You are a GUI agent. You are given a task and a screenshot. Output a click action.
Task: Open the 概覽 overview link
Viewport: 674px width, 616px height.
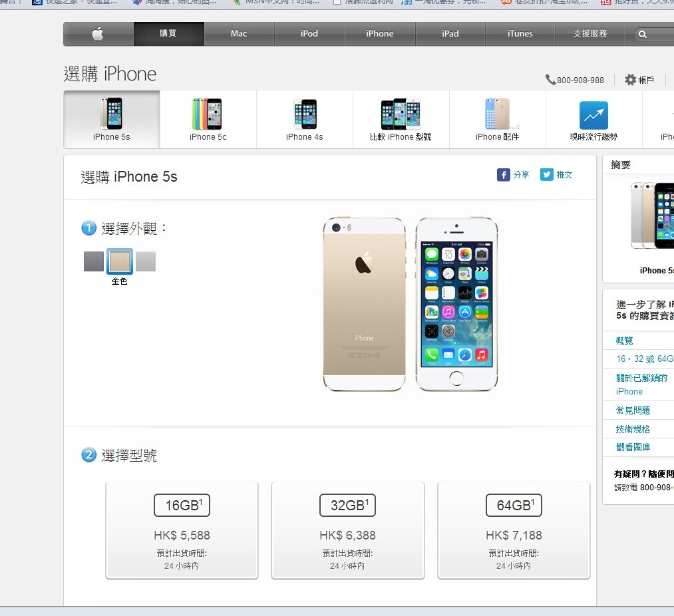tap(624, 341)
